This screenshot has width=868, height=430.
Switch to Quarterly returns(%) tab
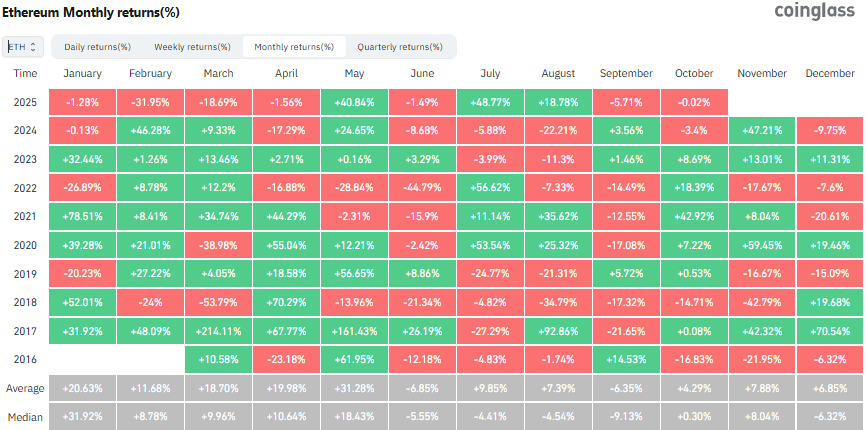click(x=400, y=47)
